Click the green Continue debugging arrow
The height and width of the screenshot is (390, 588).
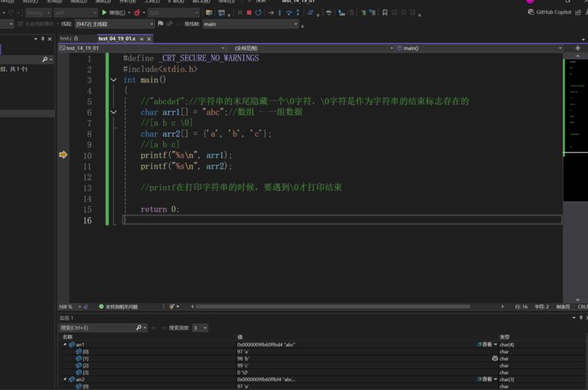pyautogui.click(x=104, y=13)
